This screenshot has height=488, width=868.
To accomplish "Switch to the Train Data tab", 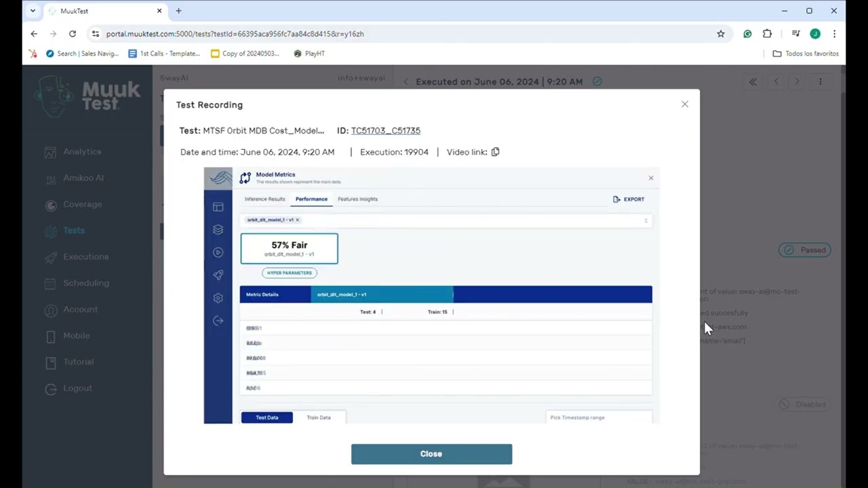I will 319,418.
